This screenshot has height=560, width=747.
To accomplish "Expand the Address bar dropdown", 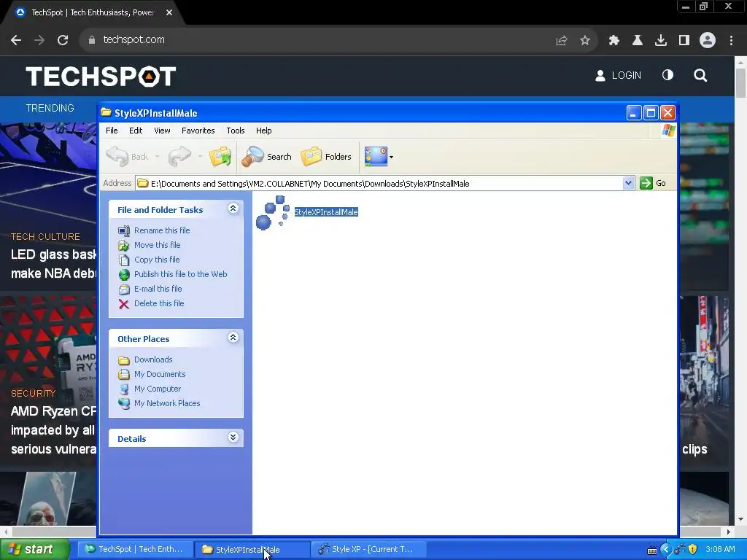I will (628, 183).
